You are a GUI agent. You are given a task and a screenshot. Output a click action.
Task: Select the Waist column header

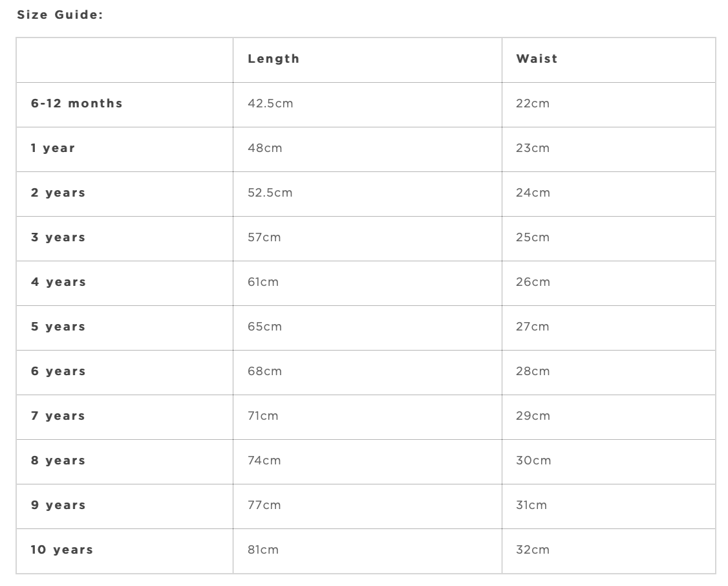537,59
